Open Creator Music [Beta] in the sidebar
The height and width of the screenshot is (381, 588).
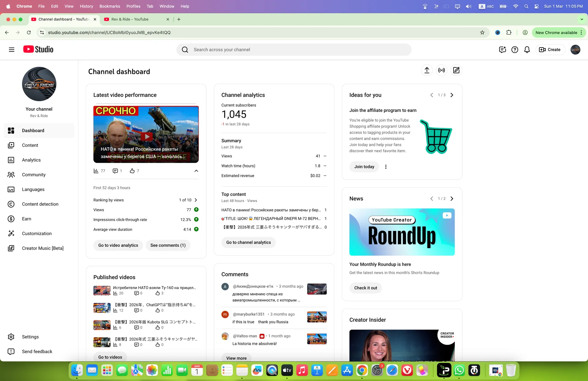pos(39,248)
